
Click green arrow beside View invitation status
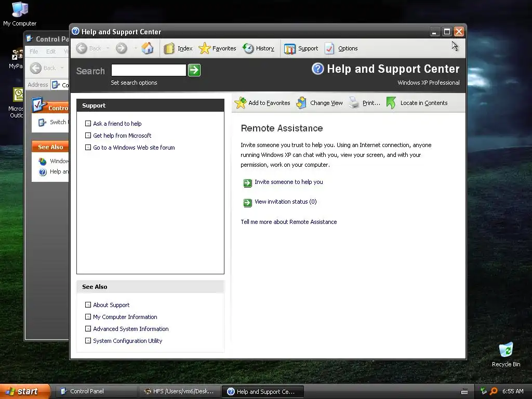[248, 203]
